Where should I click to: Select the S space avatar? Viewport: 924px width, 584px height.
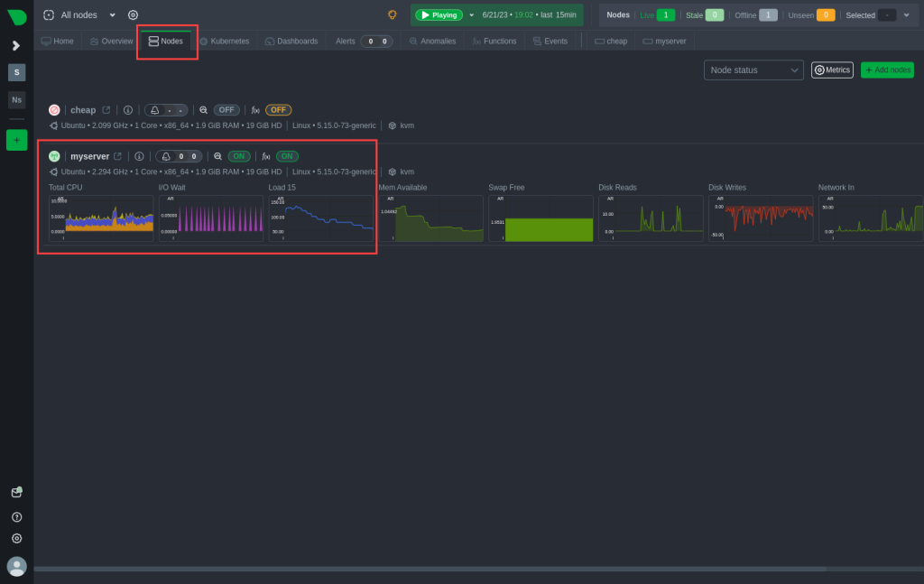coord(16,72)
